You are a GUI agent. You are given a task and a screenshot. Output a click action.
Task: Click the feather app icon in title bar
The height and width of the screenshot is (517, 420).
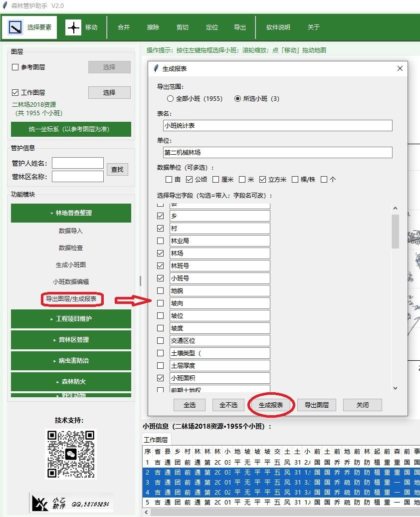tap(5, 5)
